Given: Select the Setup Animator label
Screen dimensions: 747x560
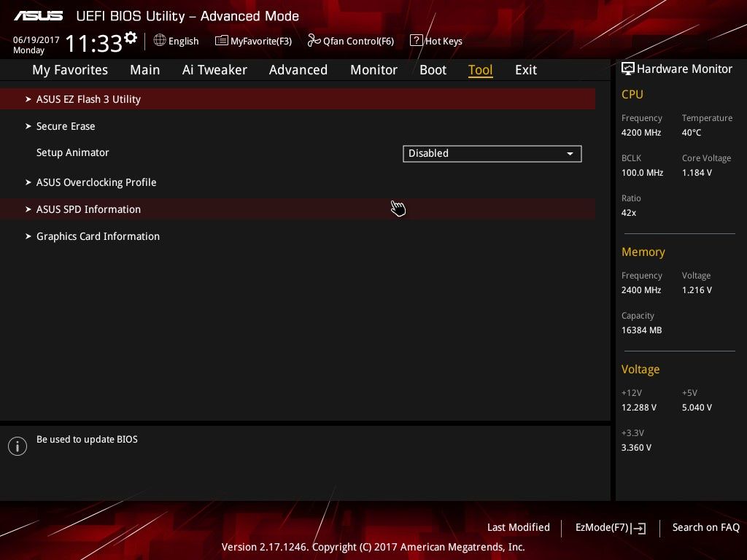Looking at the screenshot, I should [x=72, y=152].
